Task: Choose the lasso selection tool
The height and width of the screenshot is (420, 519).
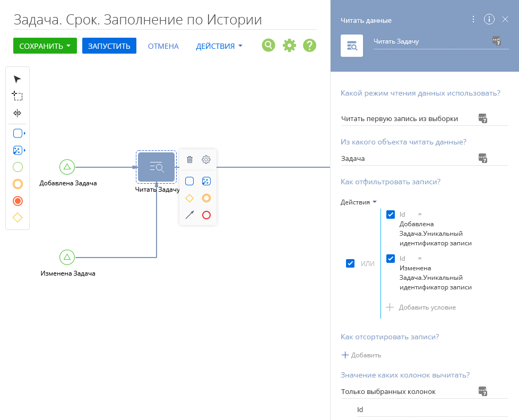Action: coord(17,96)
